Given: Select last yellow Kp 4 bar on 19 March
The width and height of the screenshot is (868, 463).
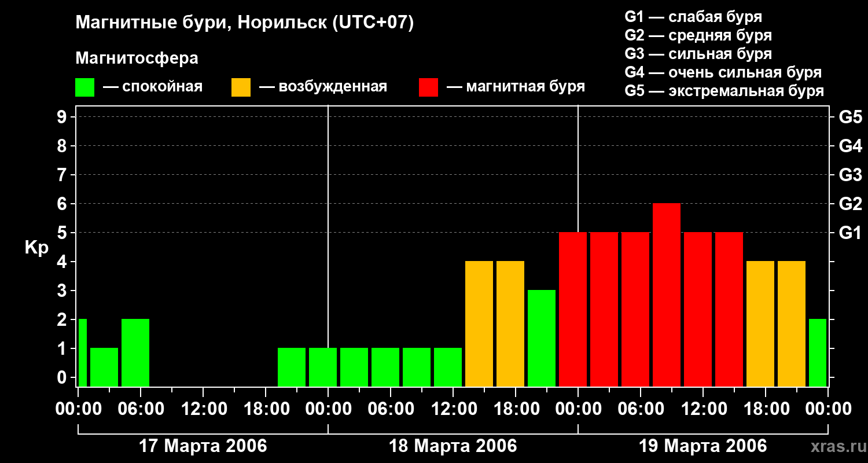Looking at the screenshot, I should (x=792, y=324).
